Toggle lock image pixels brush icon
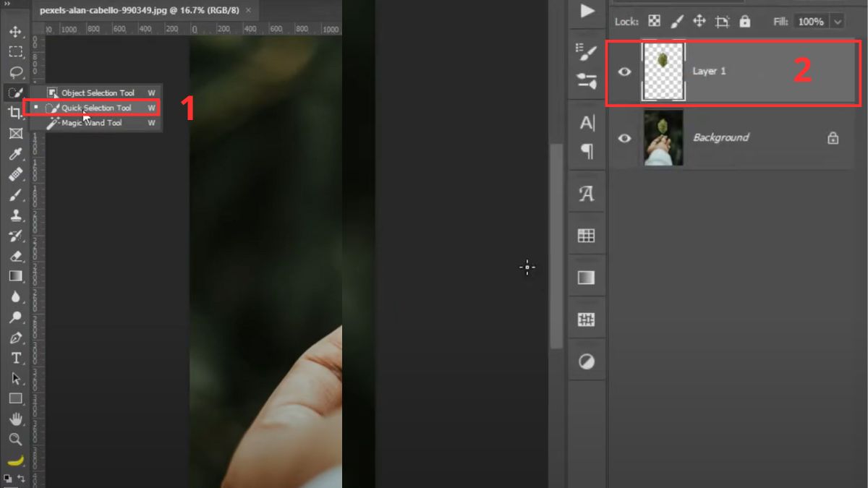The height and width of the screenshot is (488, 868). (x=677, y=21)
